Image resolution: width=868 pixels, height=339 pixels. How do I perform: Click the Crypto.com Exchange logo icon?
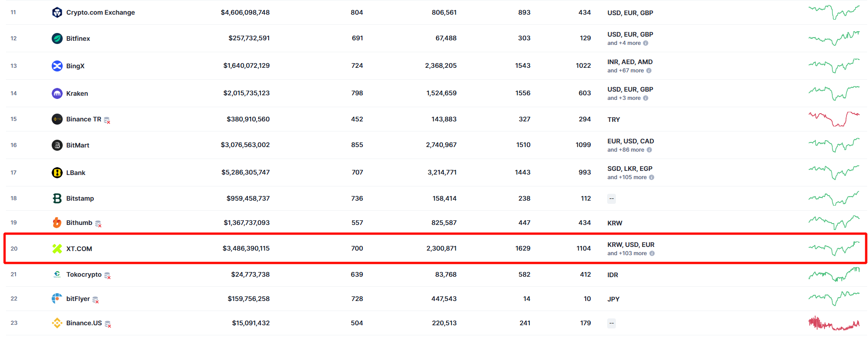pos(57,12)
